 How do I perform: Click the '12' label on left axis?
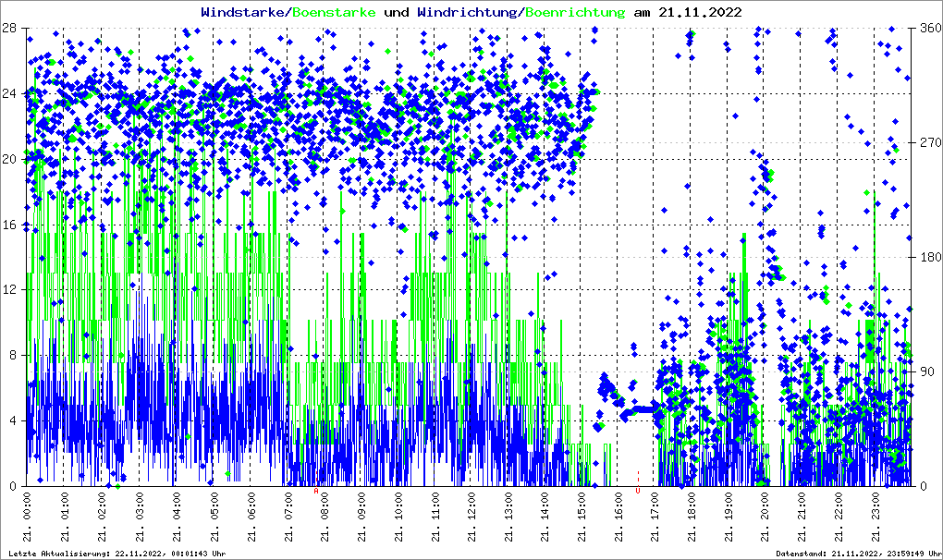(x=8, y=289)
